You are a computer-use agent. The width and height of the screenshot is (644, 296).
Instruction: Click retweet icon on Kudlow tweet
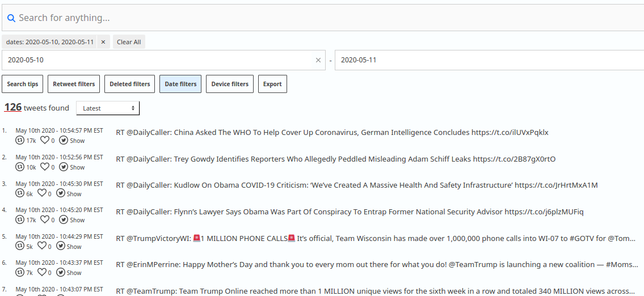20,193
